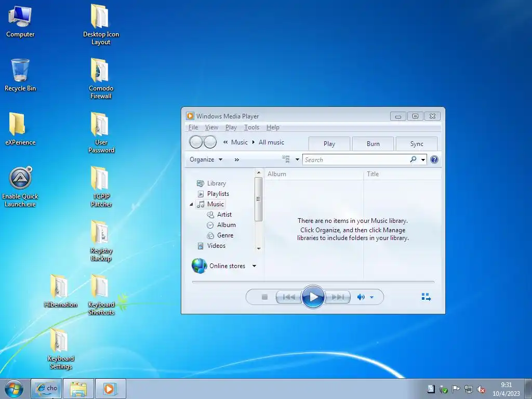This screenshot has width=532, height=399.
Task: Select Music in the navigation tree
Action: pos(210,204)
